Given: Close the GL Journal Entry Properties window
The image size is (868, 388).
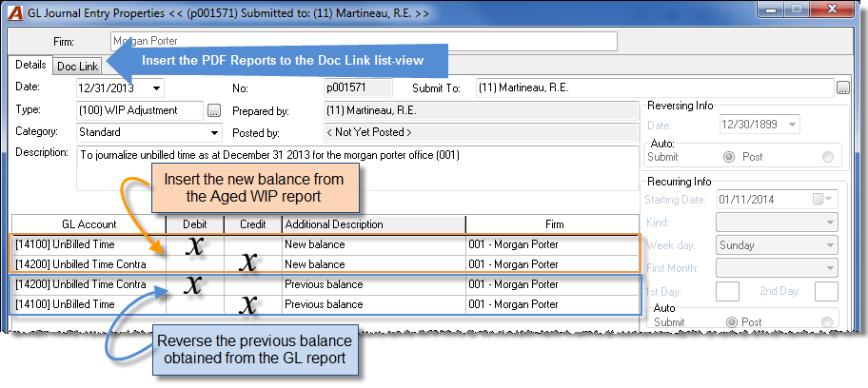Looking at the screenshot, I should click(x=832, y=10).
